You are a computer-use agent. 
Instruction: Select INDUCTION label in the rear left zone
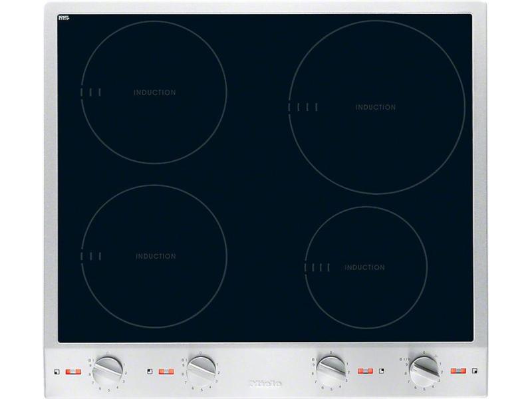coord(155,92)
